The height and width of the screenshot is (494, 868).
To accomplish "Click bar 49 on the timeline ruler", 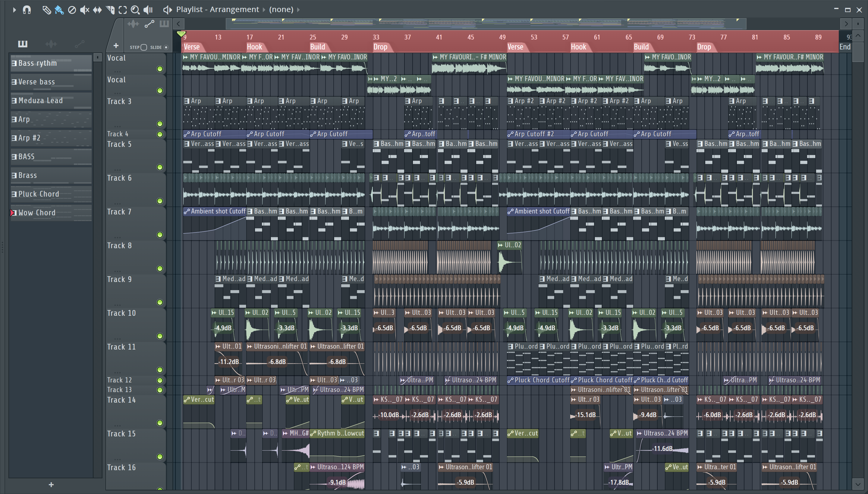I will (502, 37).
